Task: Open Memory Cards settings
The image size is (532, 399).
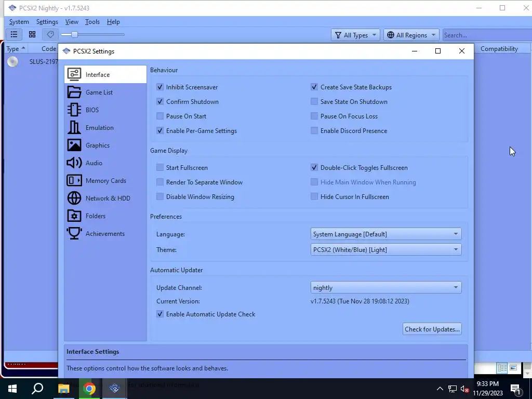Action: click(x=105, y=180)
